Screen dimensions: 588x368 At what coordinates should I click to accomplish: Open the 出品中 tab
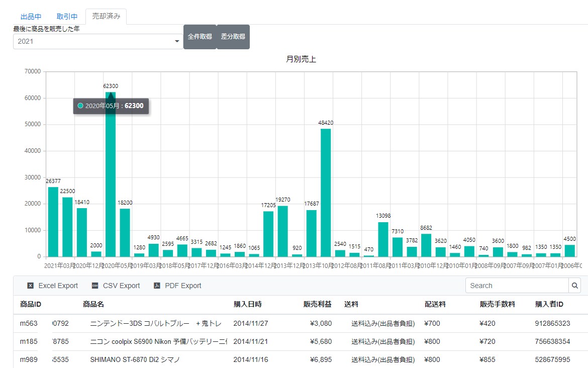(x=31, y=17)
